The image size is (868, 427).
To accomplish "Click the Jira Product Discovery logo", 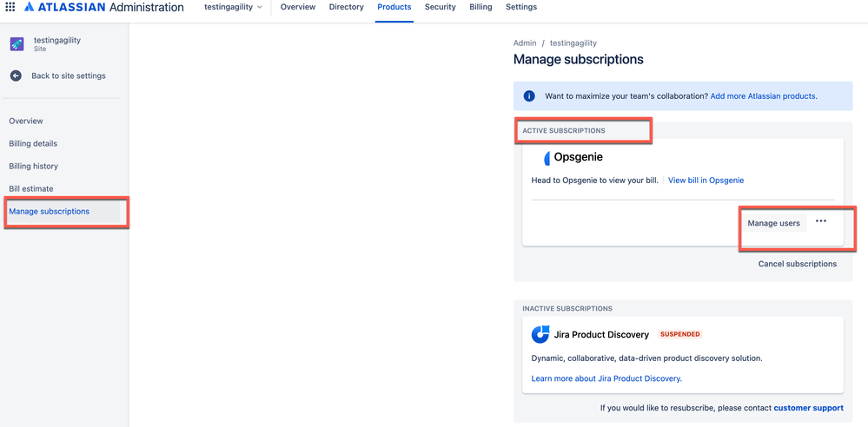I will pyautogui.click(x=540, y=335).
